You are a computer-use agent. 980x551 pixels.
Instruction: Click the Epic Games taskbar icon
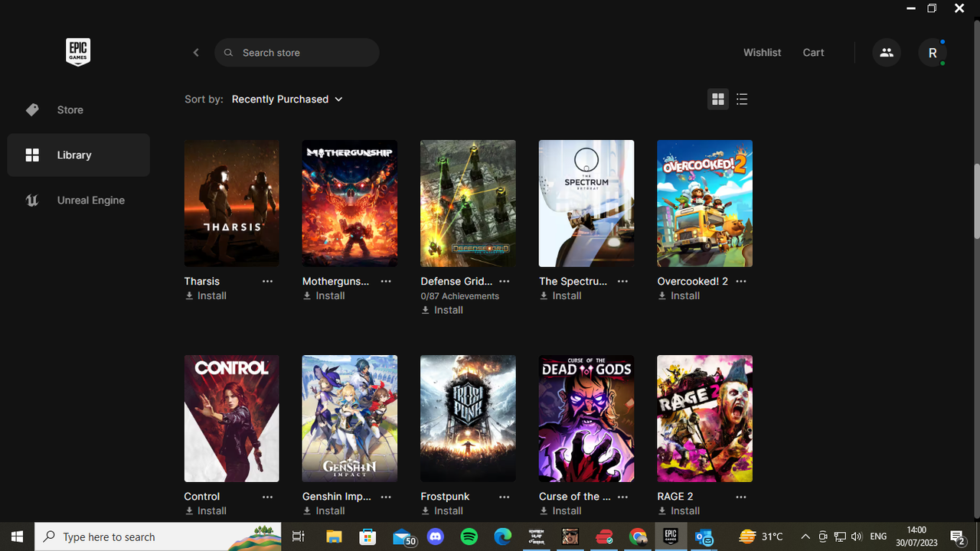pos(671,536)
